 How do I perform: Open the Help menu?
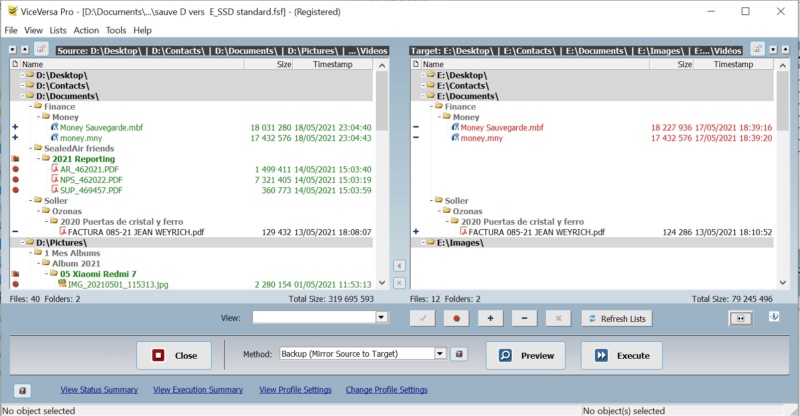click(142, 30)
